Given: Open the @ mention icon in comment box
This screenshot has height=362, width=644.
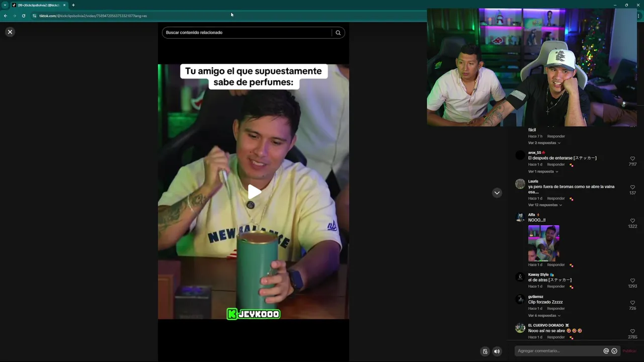Looking at the screenshot, I should 606,351.
